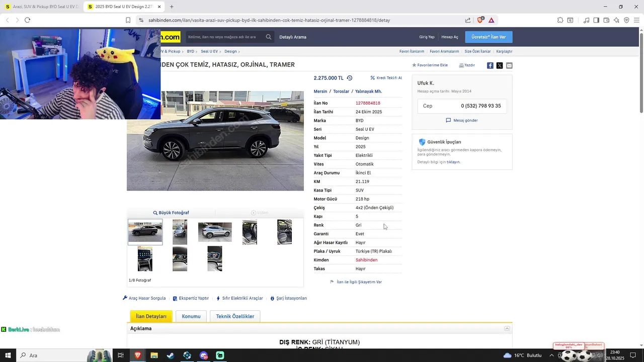Click Ekspertiz Yaptır link

tap(191, 298)
